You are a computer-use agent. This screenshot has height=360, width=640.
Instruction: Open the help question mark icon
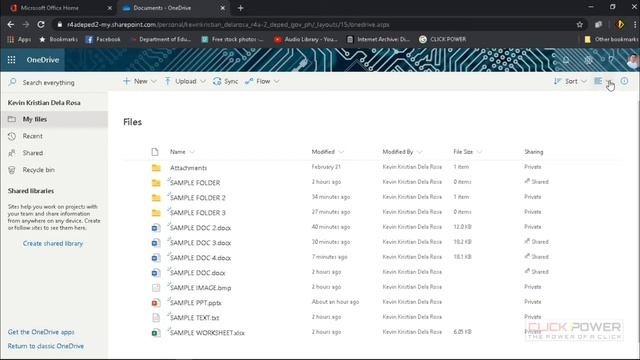[611, 60]
